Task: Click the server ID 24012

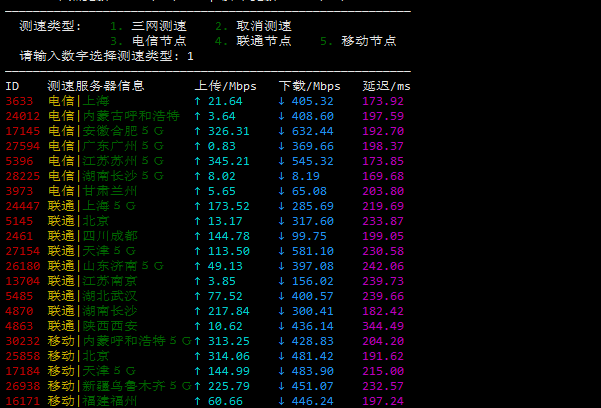Action: click(23, 116)
